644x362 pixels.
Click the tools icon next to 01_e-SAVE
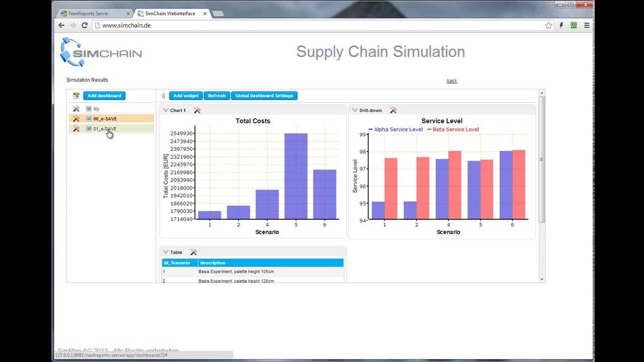tap(76, 129)
